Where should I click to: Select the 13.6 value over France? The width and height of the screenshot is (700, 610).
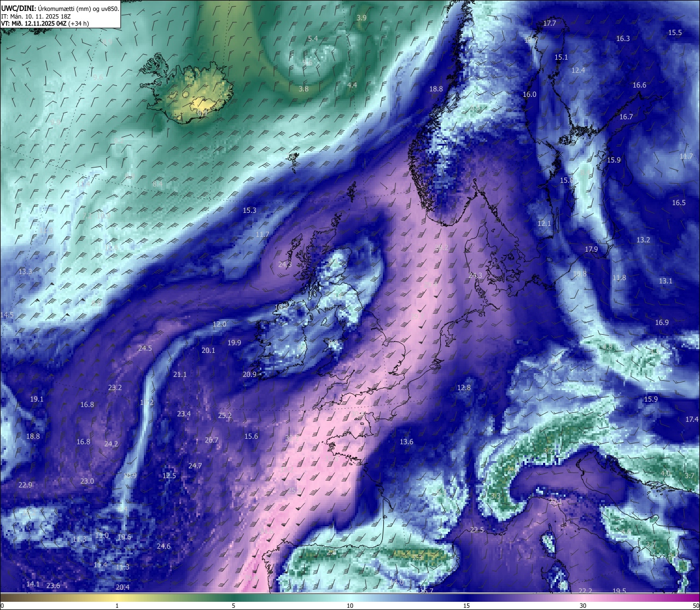[406, 441]
